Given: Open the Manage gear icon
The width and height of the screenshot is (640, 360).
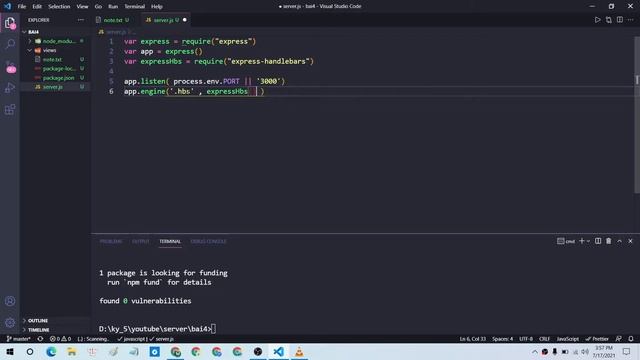Looking at the screenshot, I should (x=10, y=322).
